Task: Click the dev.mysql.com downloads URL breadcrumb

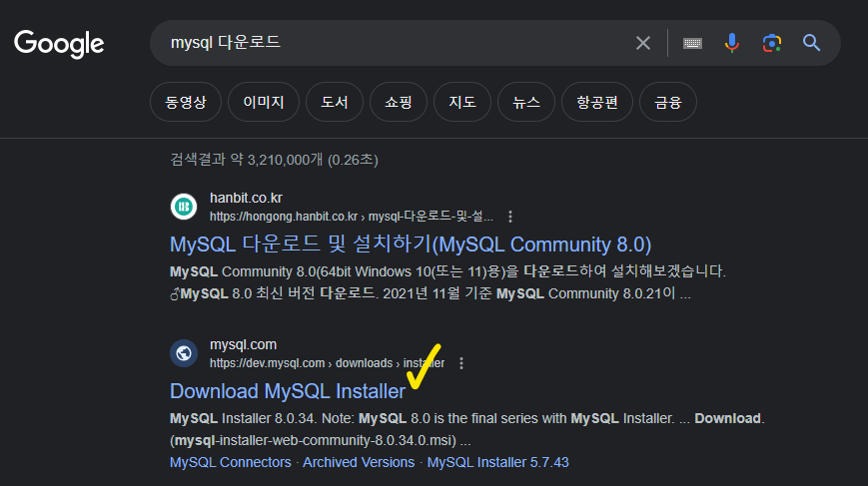Action: pos(327,363)
